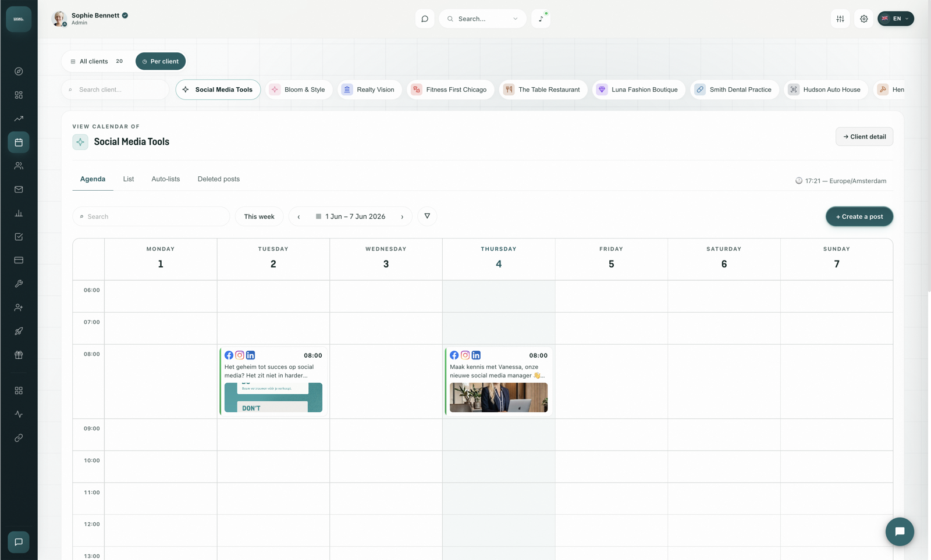Screen dimensions: 931x560
Task: Open the EN language dropdown
Action: (896, 19)
